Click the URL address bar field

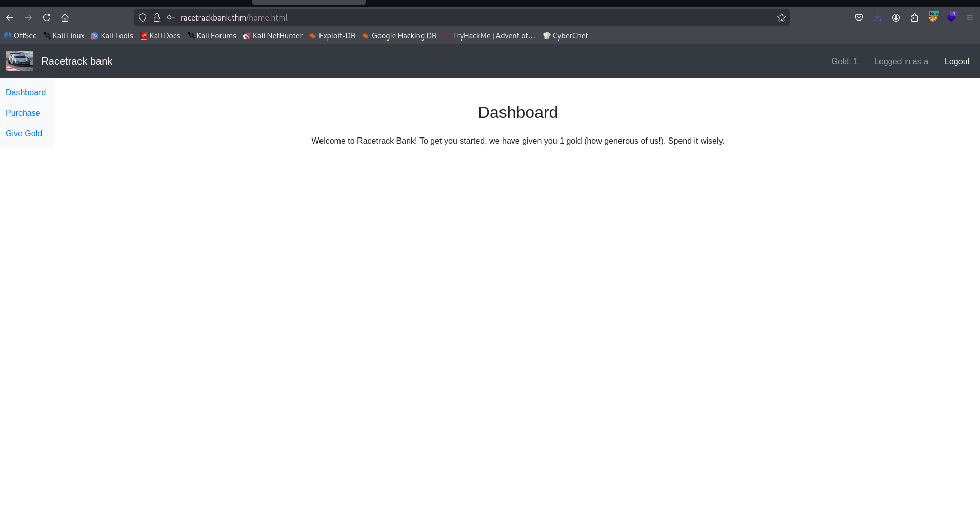tap(462, 17)
